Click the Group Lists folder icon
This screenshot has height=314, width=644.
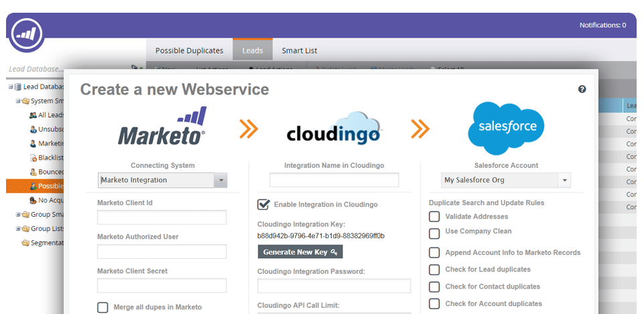[25, 229]
